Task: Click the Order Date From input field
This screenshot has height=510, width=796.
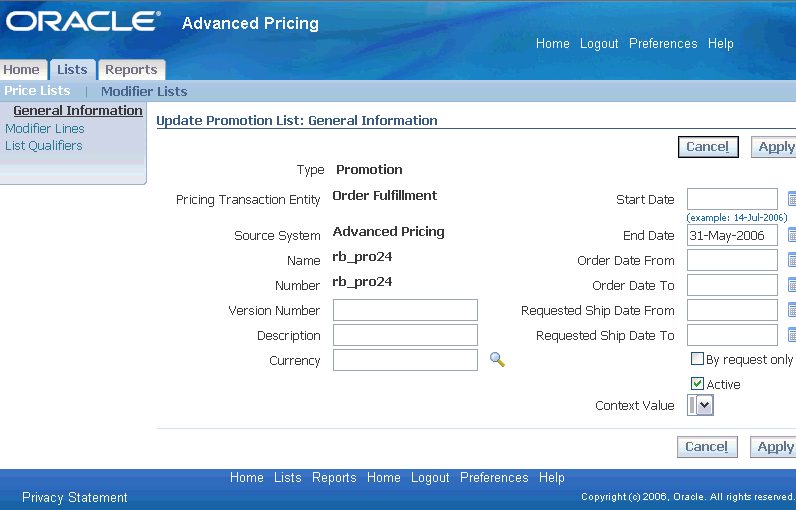Action: click(x=732, y=260)
